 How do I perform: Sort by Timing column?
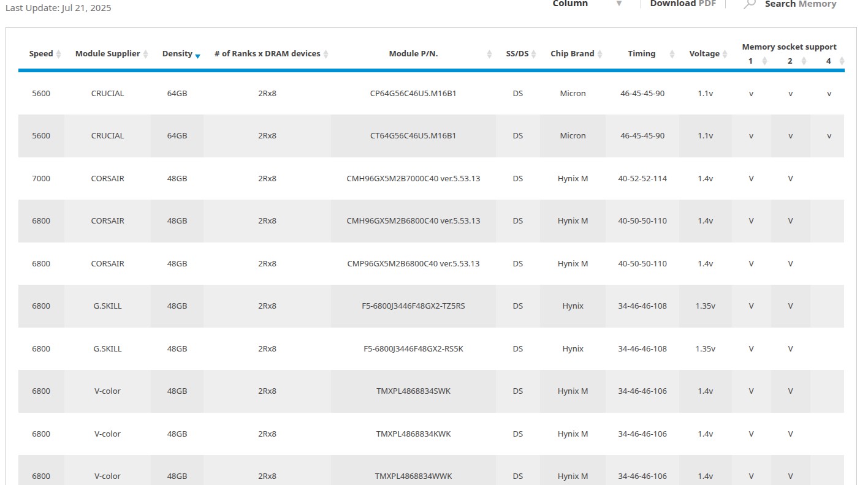pyautogui.click(x=672, y=55)
